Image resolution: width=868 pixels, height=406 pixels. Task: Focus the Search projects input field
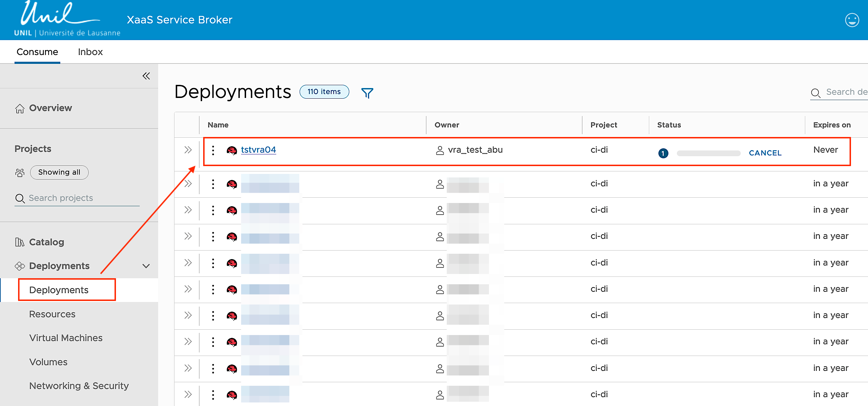[x=82, y=198]
